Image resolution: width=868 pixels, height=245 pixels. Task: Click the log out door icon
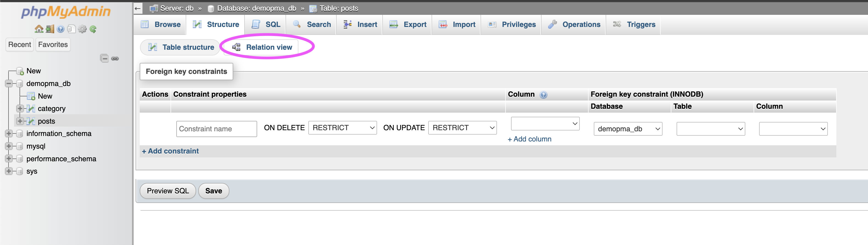coord(50,29)
